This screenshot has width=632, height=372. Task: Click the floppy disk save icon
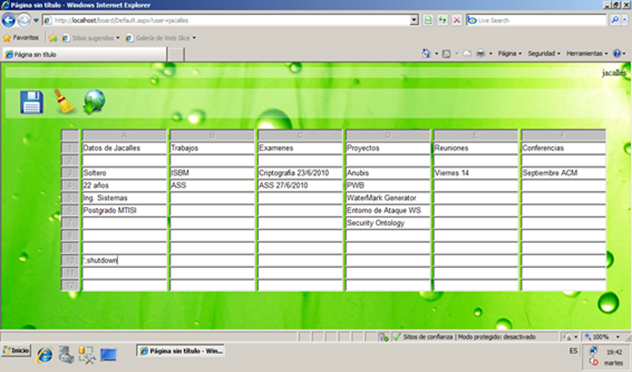32,102
